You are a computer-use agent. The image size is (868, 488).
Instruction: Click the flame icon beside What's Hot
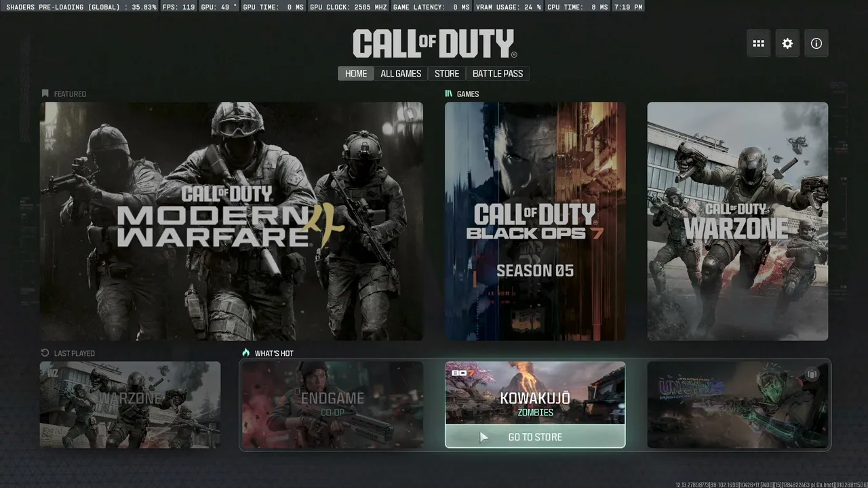(246, 353)
